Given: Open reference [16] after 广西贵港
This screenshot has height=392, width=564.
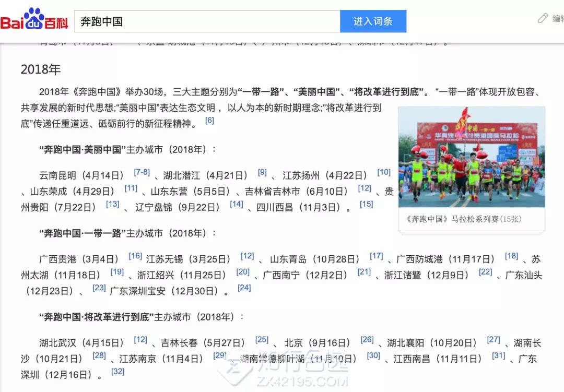Looking at the screenshot, I should pos(135,256).
